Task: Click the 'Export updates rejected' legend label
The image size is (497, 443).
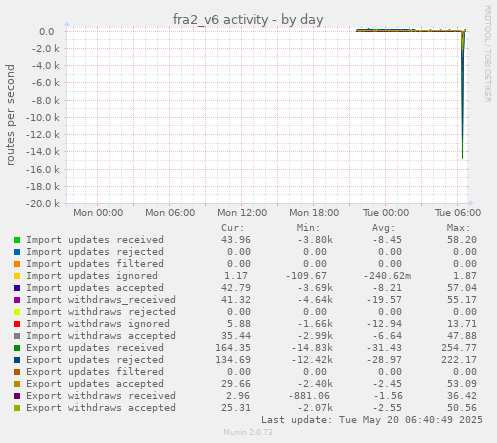Action: 95,360
